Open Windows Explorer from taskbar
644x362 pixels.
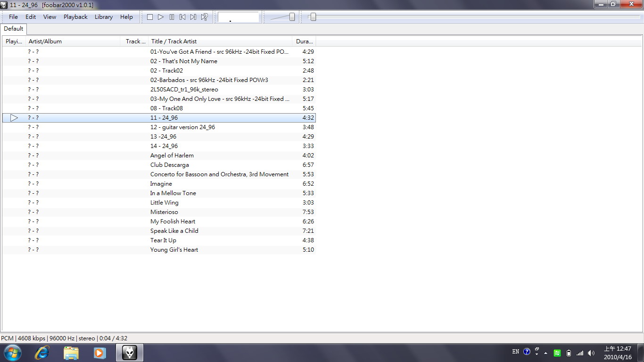71,353
